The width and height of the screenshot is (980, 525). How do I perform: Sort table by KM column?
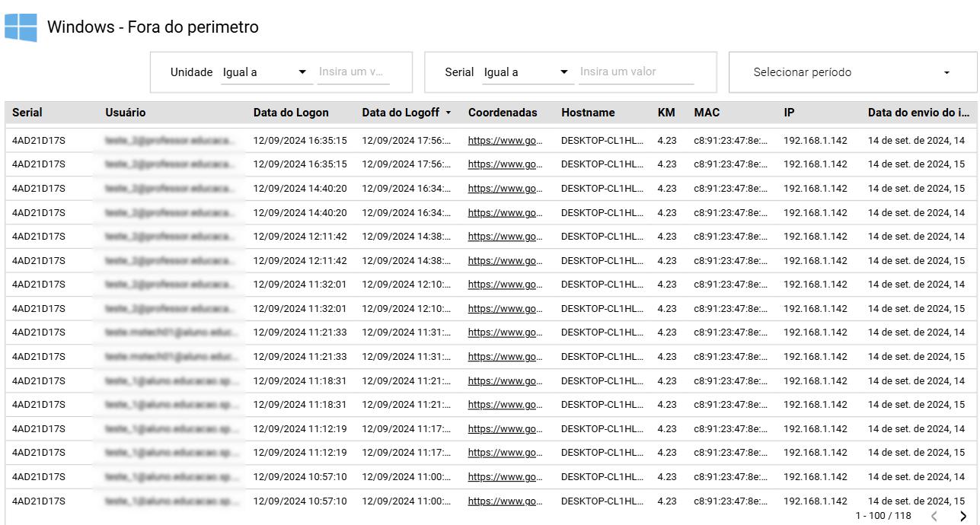666,113
